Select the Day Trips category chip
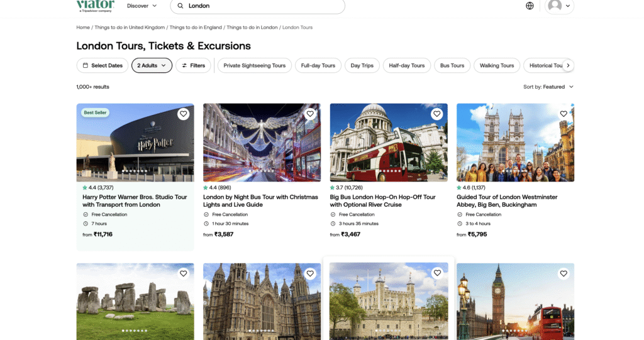The width and height of the screenshot is (644, 340). click(x=362, y=65)
